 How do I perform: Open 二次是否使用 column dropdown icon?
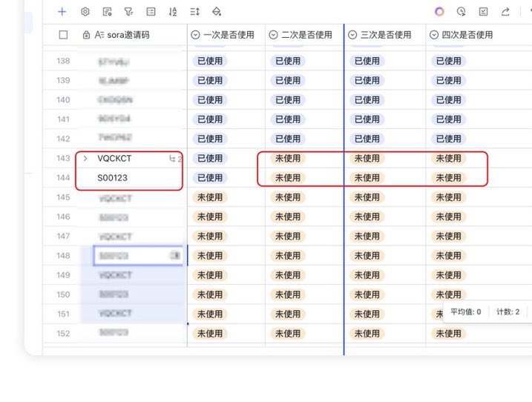click(x=273, y=35)
